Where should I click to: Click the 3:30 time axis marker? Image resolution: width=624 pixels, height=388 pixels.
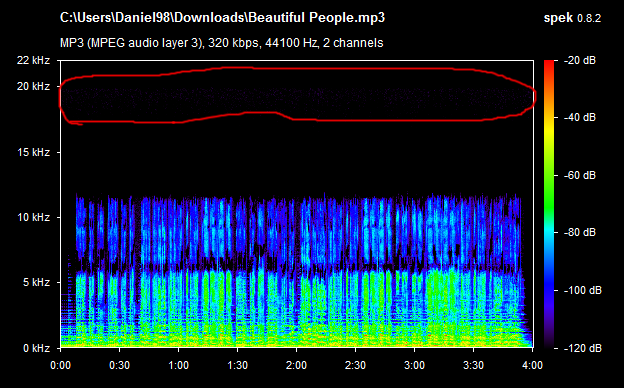(474, 365)
